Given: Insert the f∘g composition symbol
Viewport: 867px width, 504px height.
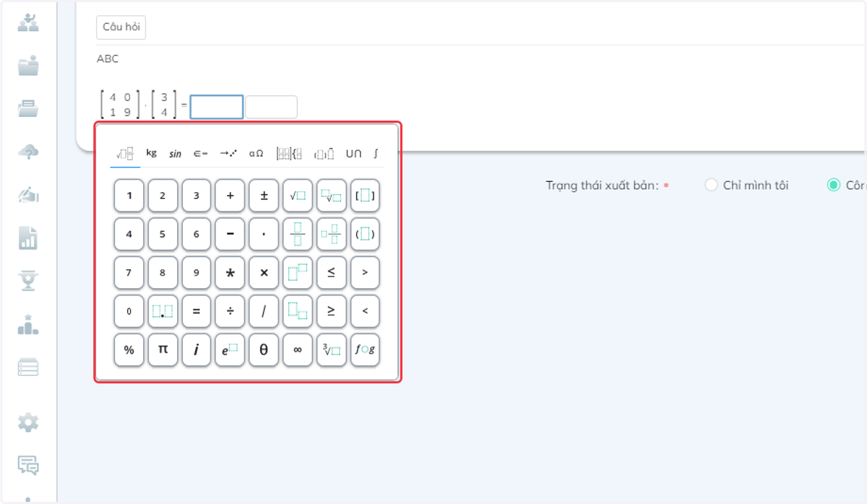Looking at the screenshot, I should [365, 350].
